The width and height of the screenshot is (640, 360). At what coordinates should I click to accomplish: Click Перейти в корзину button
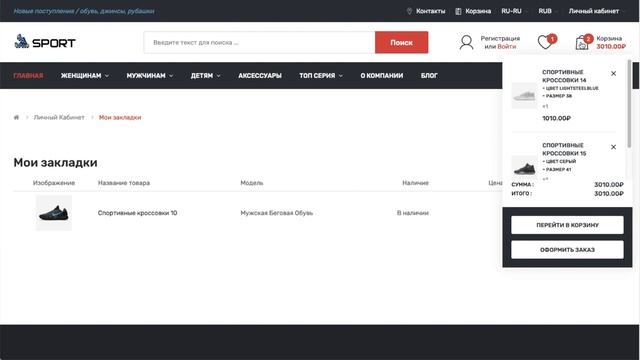567,225
